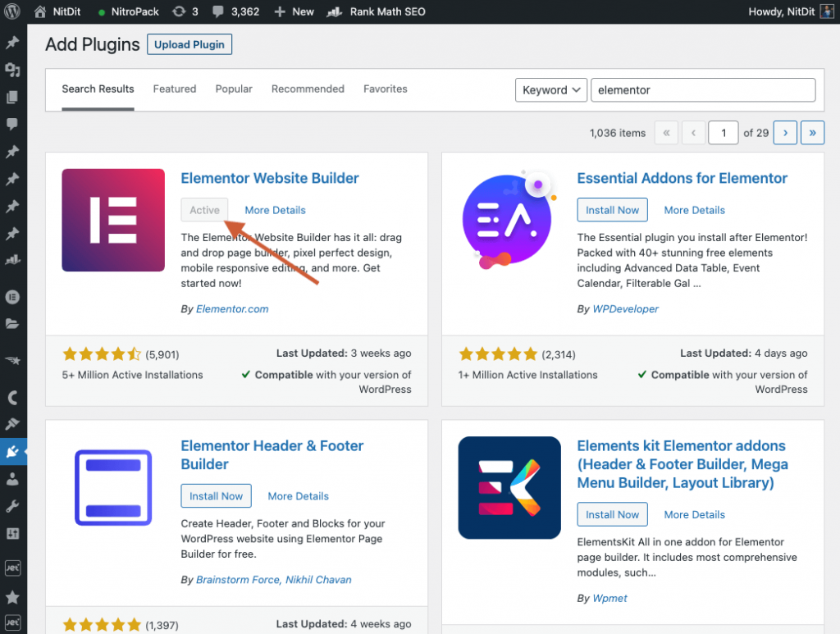Click the current page number field

click(x=724, y=133)
